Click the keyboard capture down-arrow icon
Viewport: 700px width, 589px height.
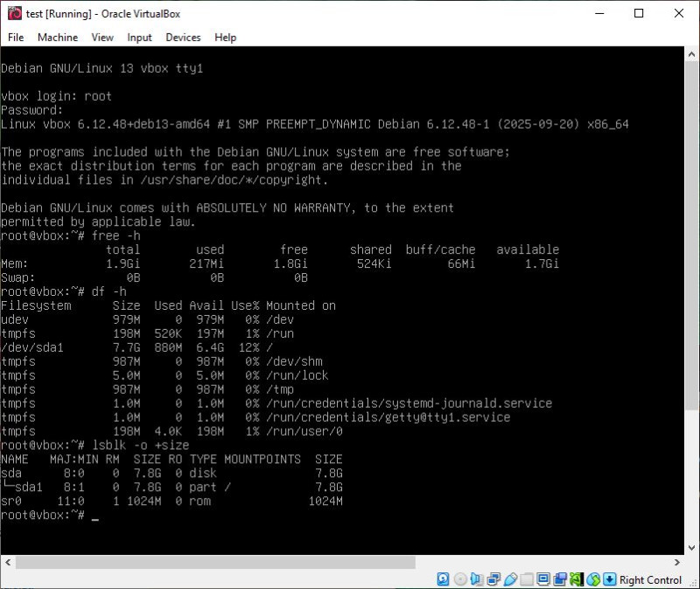click(x=609, y=579)
